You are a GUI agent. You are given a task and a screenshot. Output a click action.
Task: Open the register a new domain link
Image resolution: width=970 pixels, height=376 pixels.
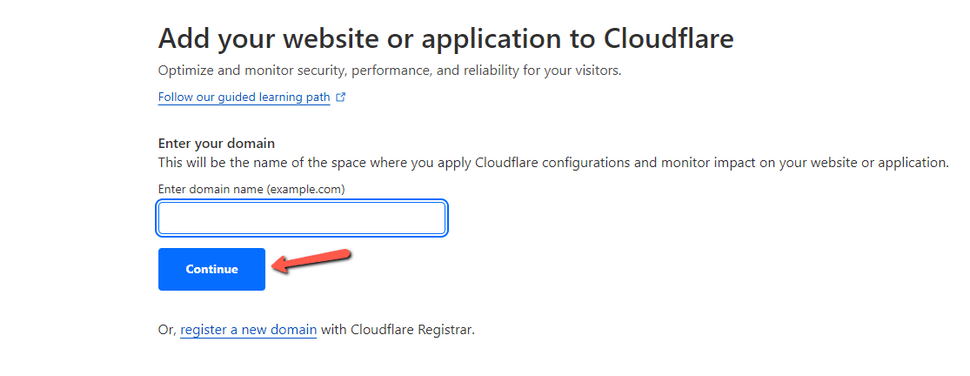tap(249, 330)
